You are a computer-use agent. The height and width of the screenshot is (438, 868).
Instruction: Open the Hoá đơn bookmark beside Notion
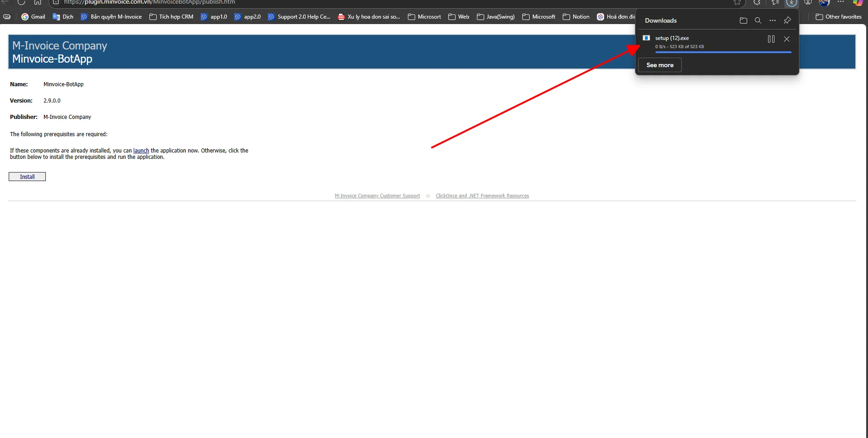pyautogui.click(x=616, y=17)
